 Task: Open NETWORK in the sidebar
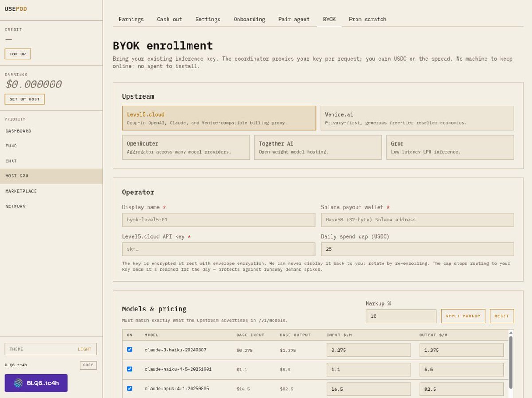(51, 206)
